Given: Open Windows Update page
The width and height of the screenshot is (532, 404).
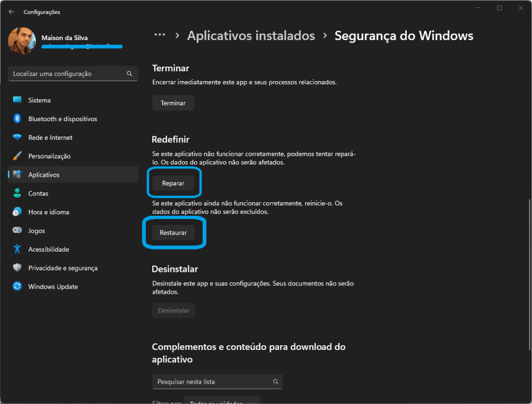Looking at the screenshot, I should tap(73, 287).
